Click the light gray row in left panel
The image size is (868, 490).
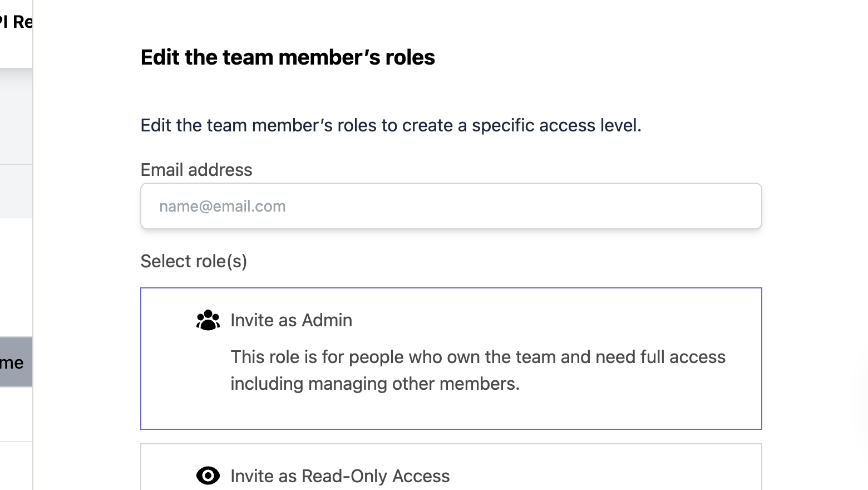coord(16,191)
